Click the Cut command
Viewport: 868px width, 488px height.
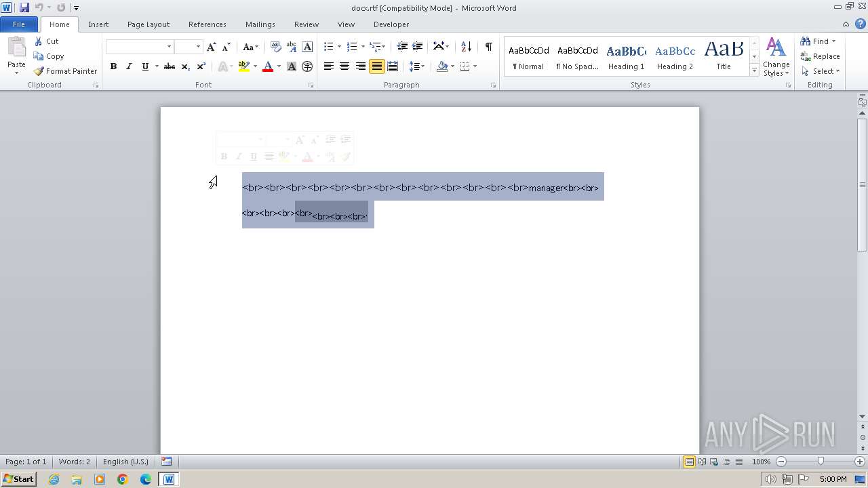pos(47,41)
